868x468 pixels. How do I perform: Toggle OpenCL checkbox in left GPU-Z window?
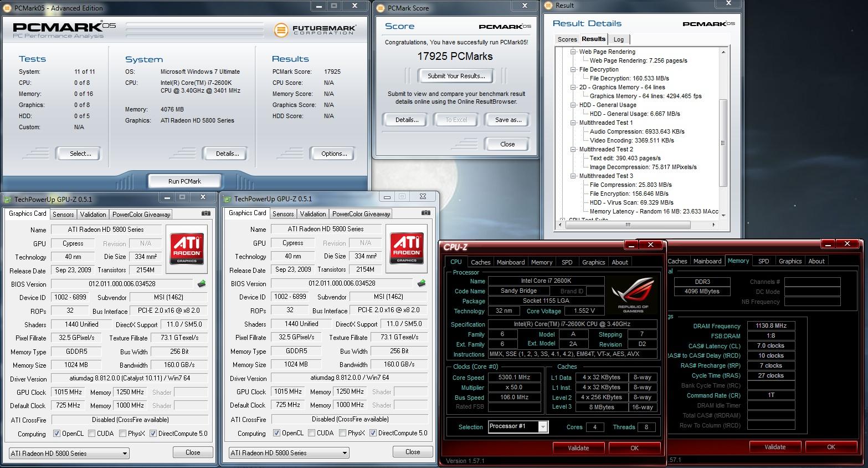(x=57, y=434)
